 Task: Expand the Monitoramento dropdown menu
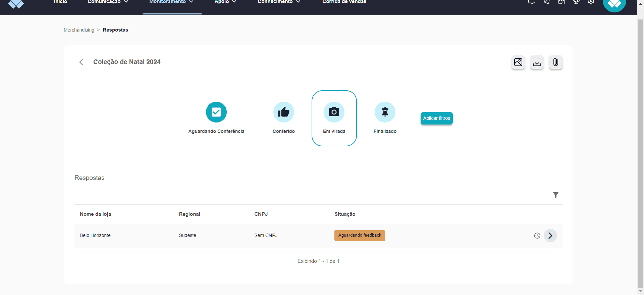coord(171,2)
